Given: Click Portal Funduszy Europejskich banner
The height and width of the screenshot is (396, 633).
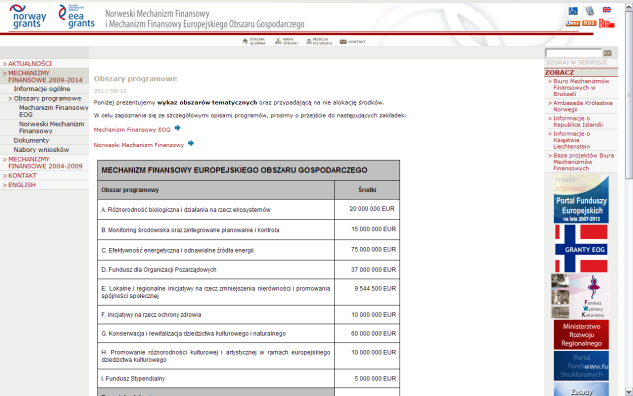Looking at the screenshot, I should pyautogui.click(x=581, y=199).
